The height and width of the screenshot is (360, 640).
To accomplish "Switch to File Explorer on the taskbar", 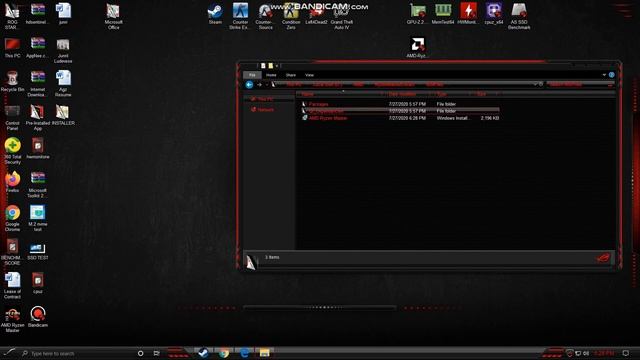I will click(x=264, y=353).
